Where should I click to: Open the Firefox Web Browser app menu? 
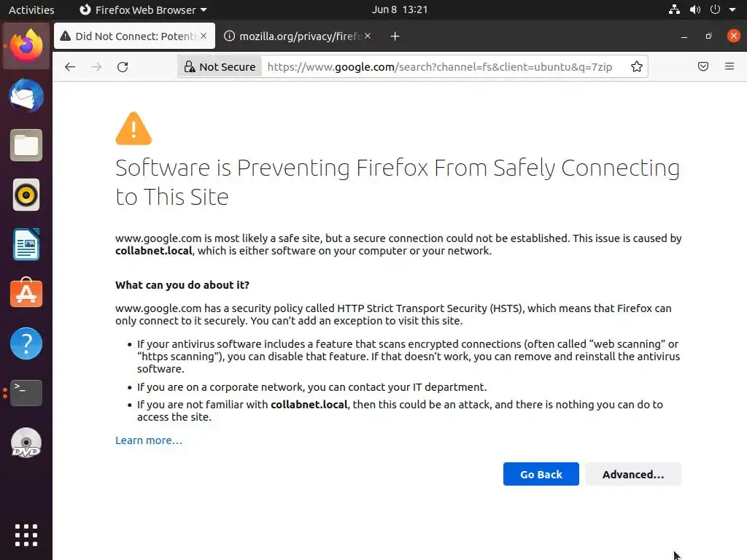(143, 10)
